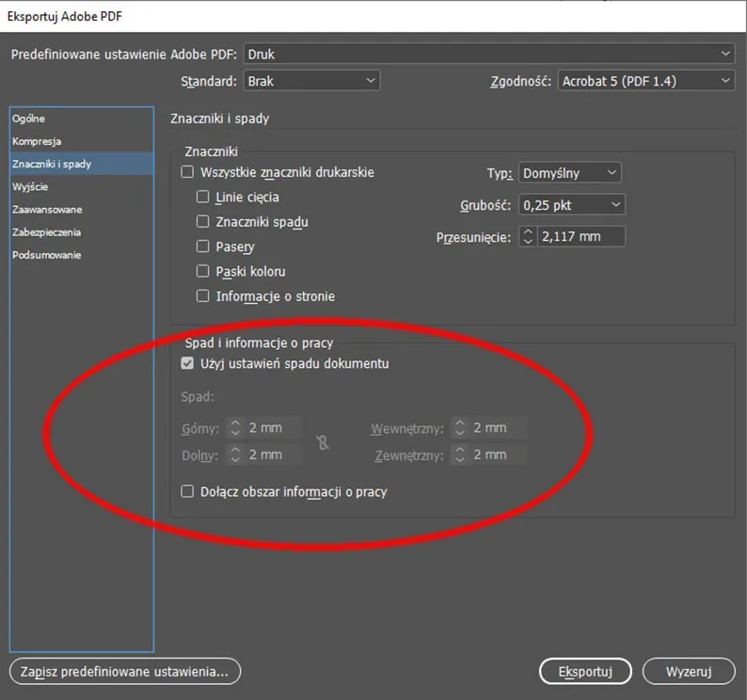The image size is (747, 700).
Task: Show the Podsumowanie section
Action: [x=82, y=255]
